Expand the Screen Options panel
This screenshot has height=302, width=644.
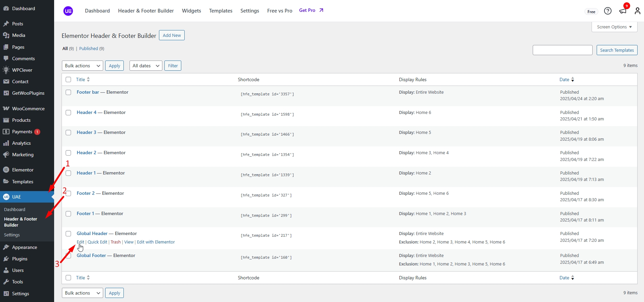click(x=614, y=27)
